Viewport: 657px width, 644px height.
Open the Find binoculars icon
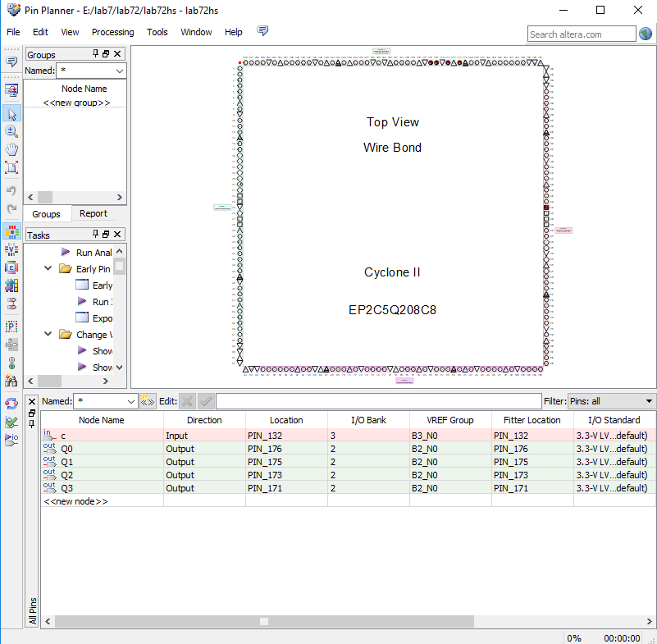pyautogui.click(x=11, y=381)
